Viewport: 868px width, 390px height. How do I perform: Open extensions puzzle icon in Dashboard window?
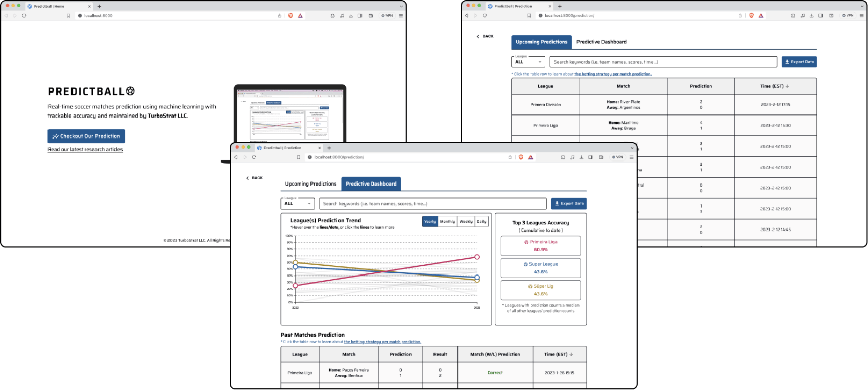click(563, 157)
